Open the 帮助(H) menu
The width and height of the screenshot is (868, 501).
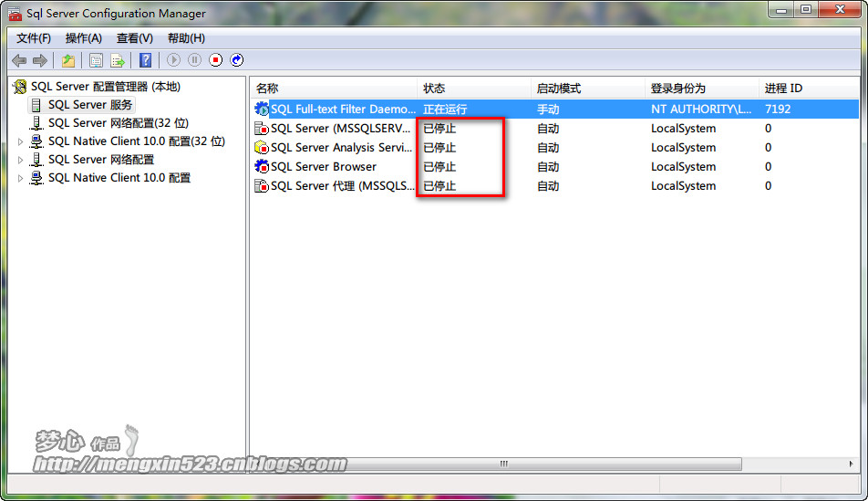(x=186, y=38)
